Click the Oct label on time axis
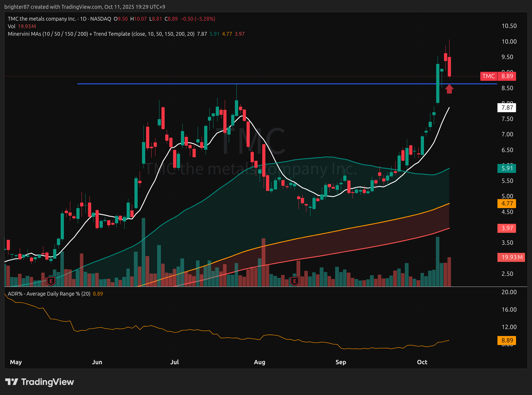Screen dimensions: 532x395 pyautogui.click(x=422, y=362)
